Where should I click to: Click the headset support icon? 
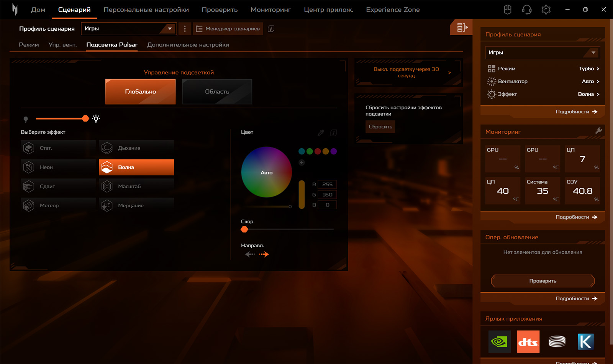click(x=527, y=10)
